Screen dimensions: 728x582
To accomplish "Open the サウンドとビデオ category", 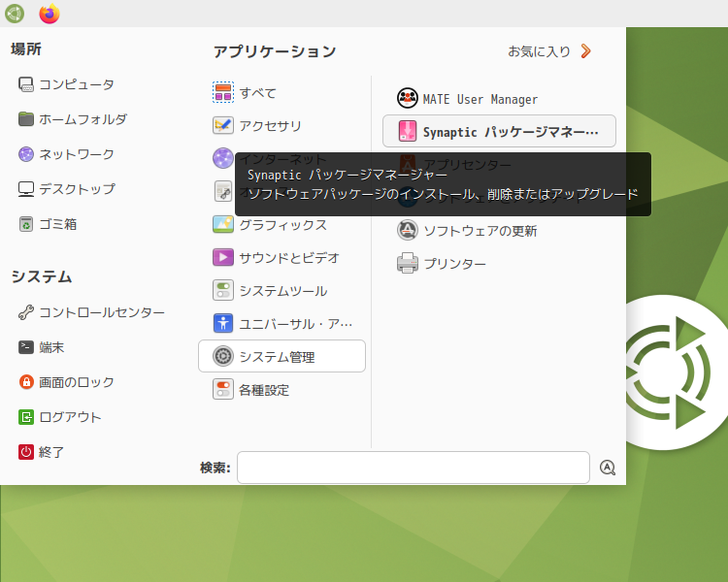I will [x=289, y=258].
